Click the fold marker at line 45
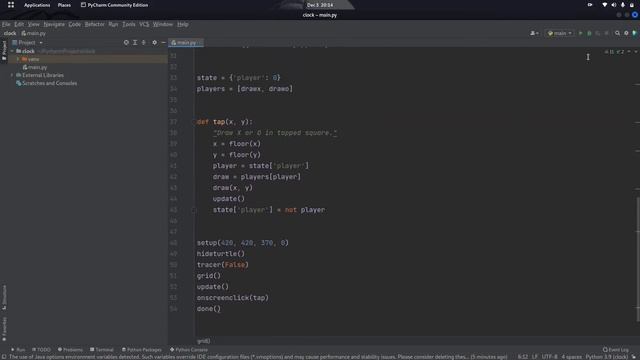Viewport: 640px width, 360px height. [194, 210]
